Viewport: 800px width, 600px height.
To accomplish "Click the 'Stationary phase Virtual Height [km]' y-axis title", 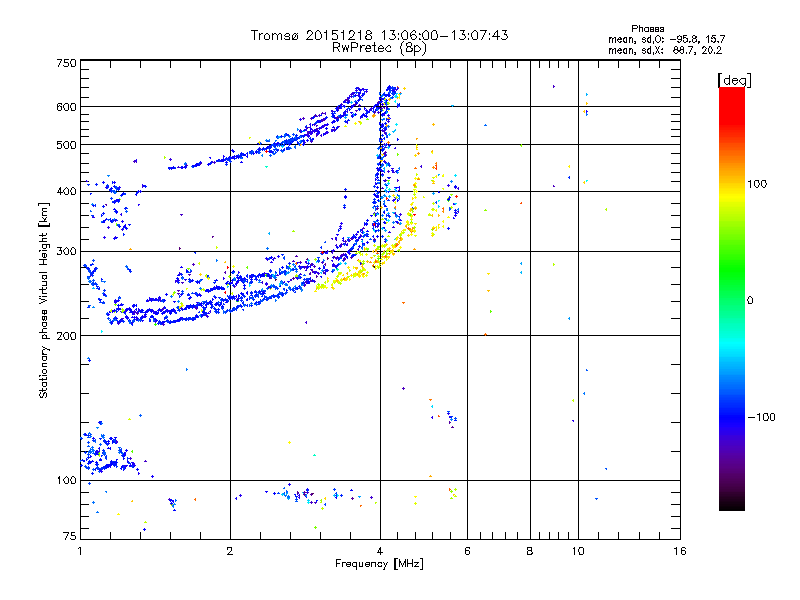I will coord(44,300).
